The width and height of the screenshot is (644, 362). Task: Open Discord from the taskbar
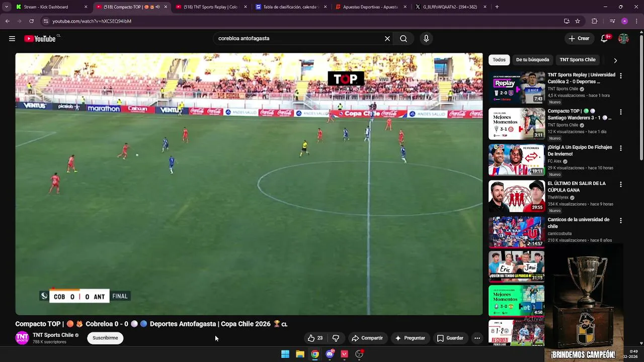(330, 354)
